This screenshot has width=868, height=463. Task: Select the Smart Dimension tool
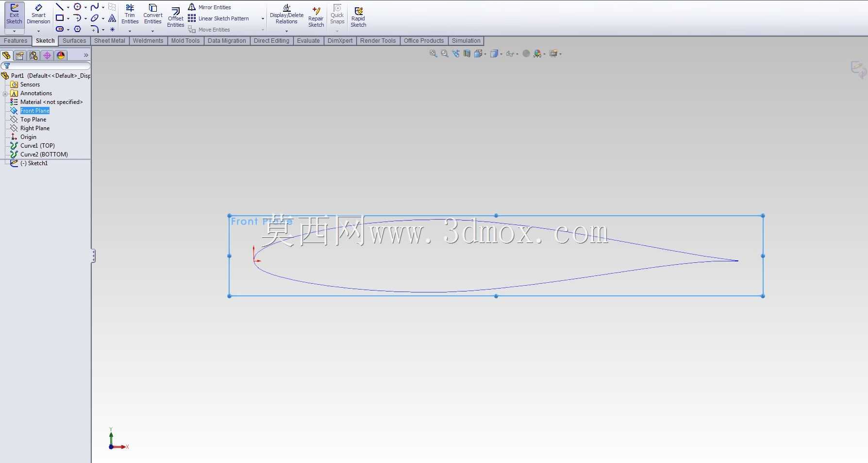[38, 15]
